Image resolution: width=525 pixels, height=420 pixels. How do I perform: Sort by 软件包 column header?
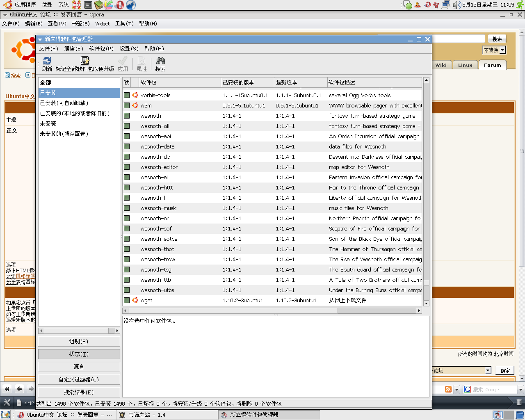(x=180, y=82)
